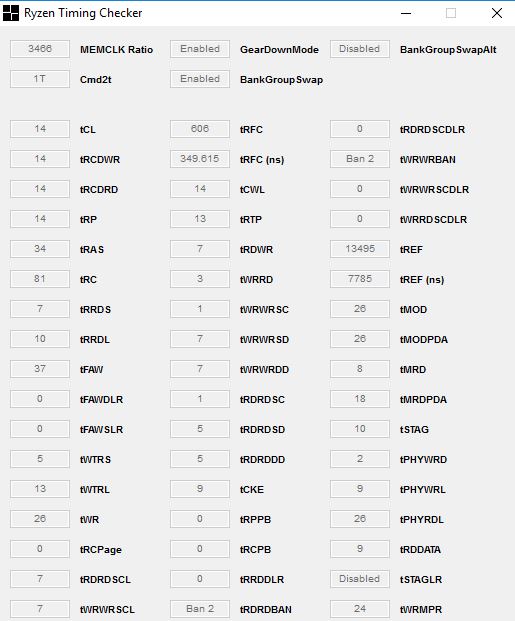Select the tSTAGLR Disabled field
Screen dimensions: 515x621
click(x=360, y=579)
